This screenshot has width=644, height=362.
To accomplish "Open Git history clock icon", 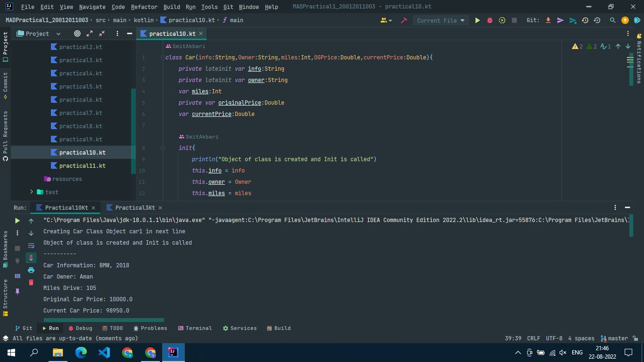I will [585, 20].
